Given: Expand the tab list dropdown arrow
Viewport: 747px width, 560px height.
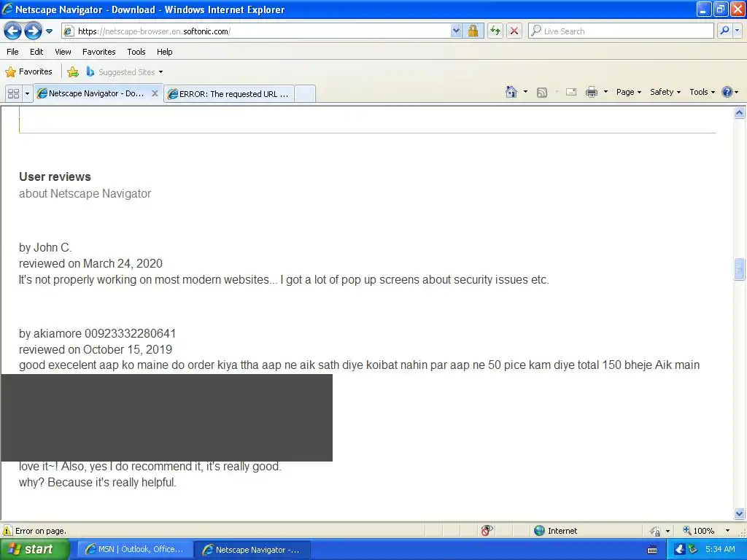Looking at the screenshot, I should 27,93.
